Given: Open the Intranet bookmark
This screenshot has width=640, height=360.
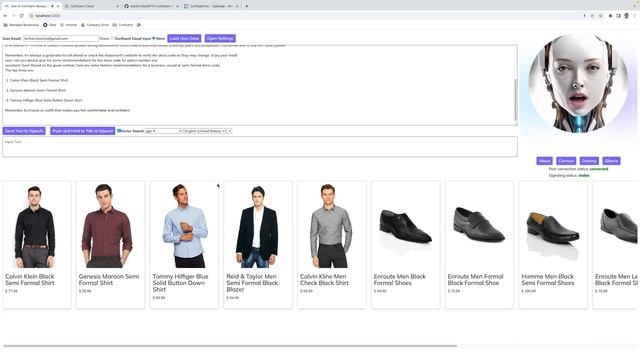Looking at the screenshot, I should click(x=69, y=25).
